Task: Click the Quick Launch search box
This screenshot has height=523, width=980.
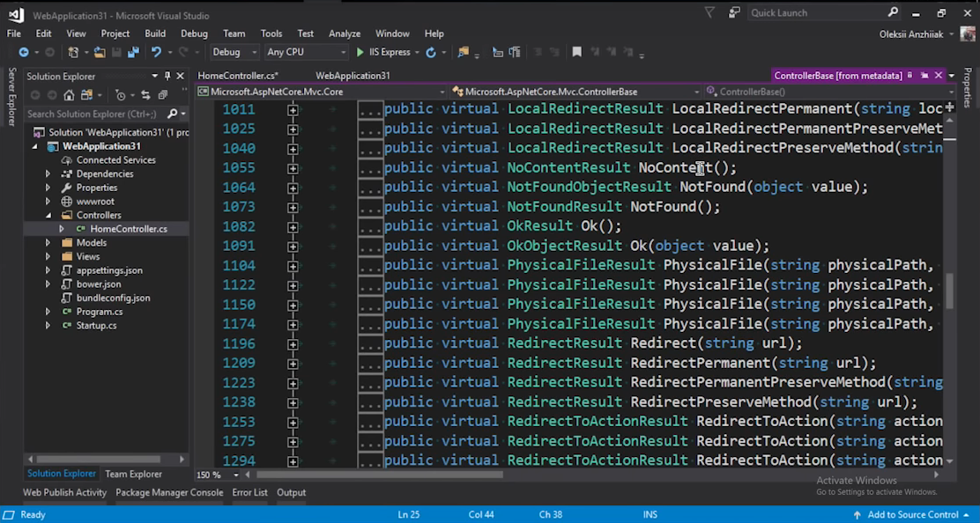Action: 823,12
